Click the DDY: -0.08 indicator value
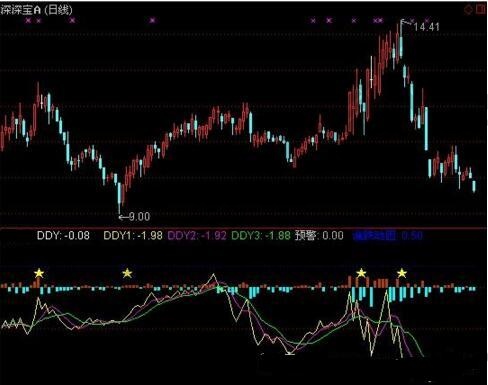The height and width of the screenshot is (385, 488). [x=63, y=235]
